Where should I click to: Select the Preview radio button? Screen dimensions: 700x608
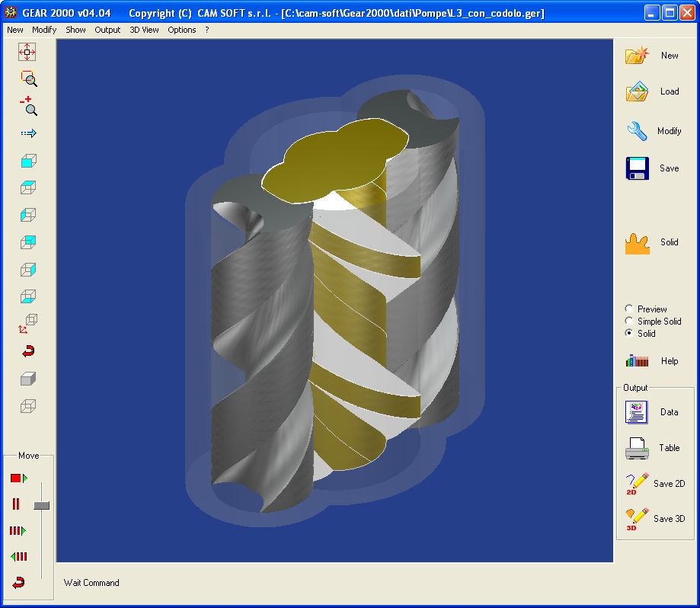[629, 309]
